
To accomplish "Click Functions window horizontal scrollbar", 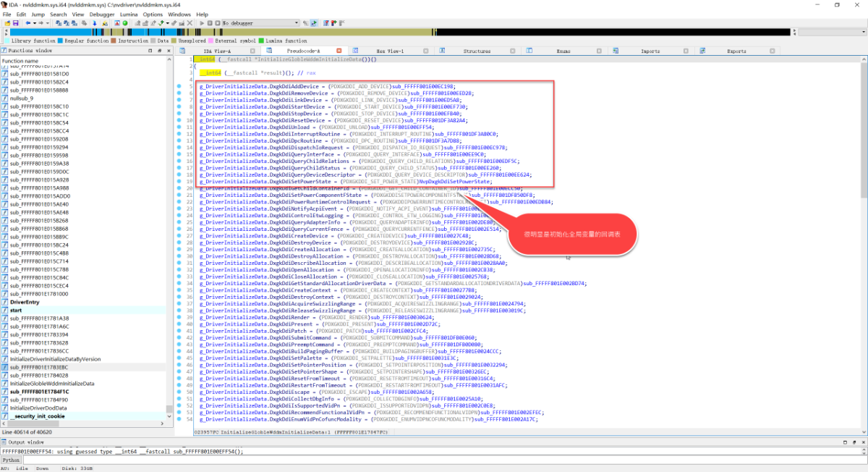I will 83,423.
